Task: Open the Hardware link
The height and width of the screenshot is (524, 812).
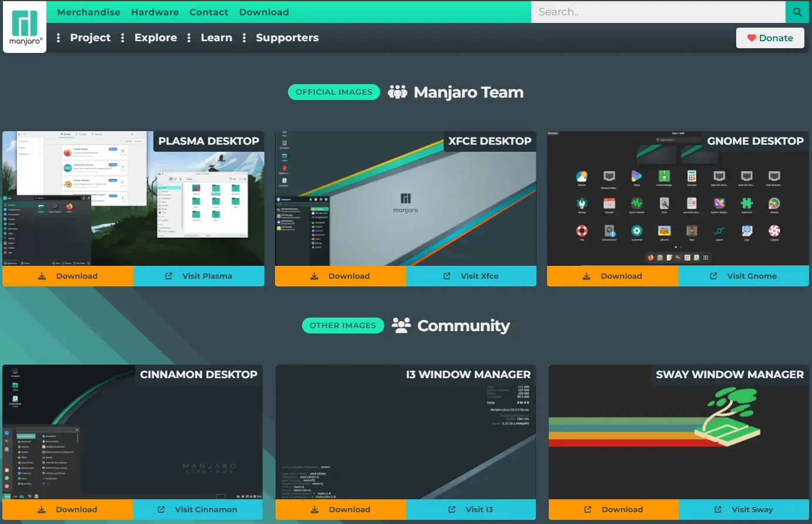Action: pos(155,12)
